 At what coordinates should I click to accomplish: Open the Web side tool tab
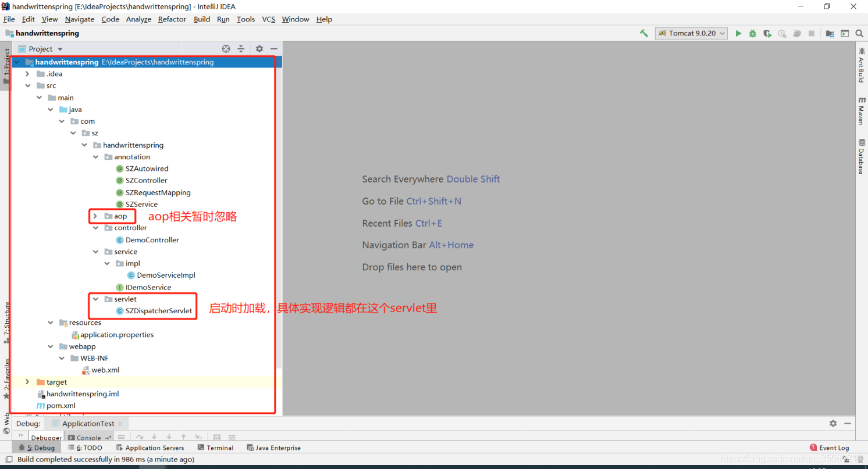(x=6, y=423)
